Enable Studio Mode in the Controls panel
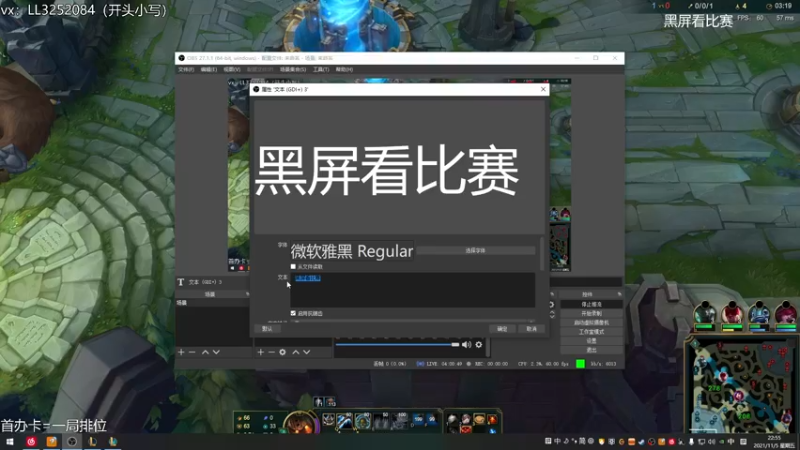Viewport: 800px width, 450px height. (591, 332)
